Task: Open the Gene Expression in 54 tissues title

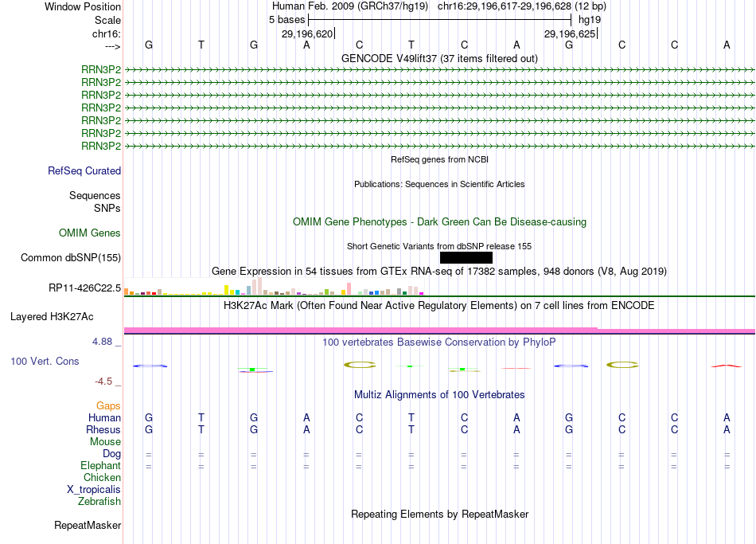Action: tap(439, 272)
